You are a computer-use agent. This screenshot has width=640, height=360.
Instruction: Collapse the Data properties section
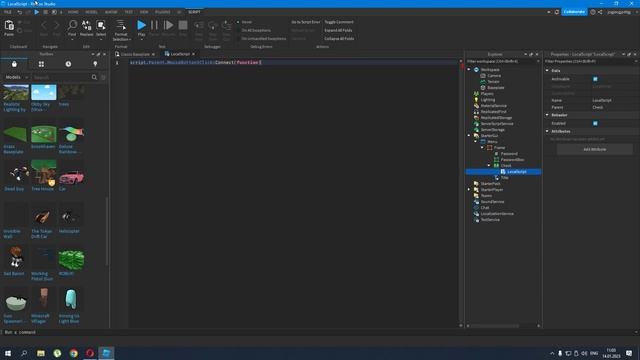(x=547, y=71)
